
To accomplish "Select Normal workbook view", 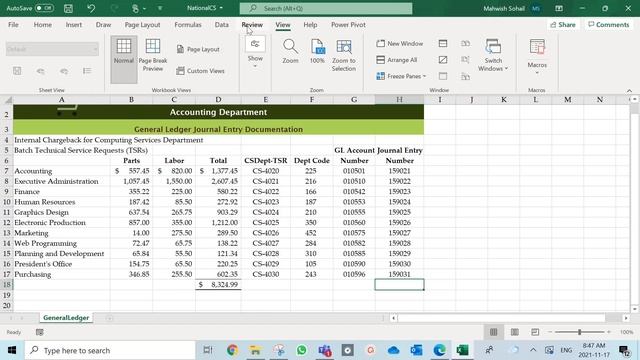I will pos(124,59).
